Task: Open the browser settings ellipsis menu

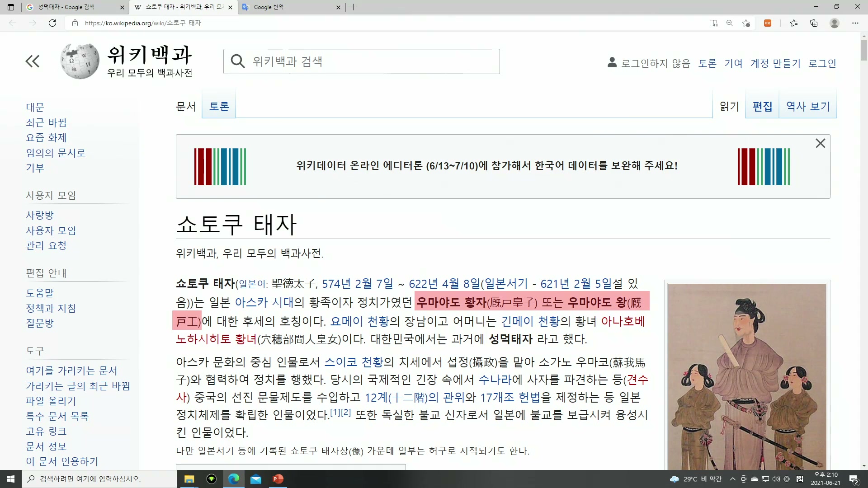Action: coord(855,23)
